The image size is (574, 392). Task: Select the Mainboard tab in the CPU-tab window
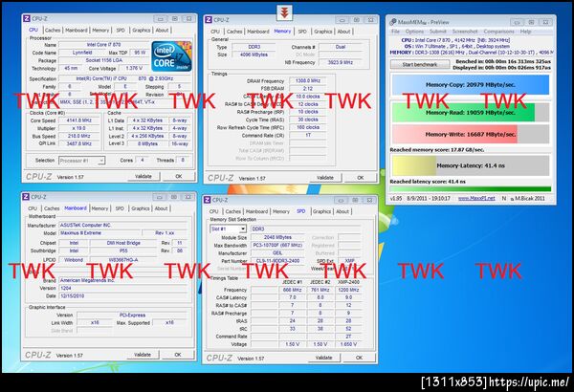77,30
